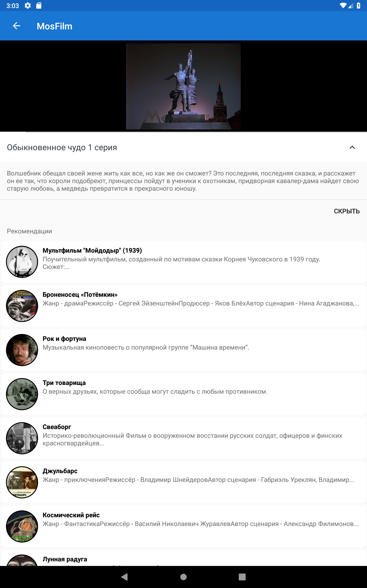Tap the back arrow in MosFilm header
Image resolution: width=367 pixels, height=588 pixels.
pos(17,26)
